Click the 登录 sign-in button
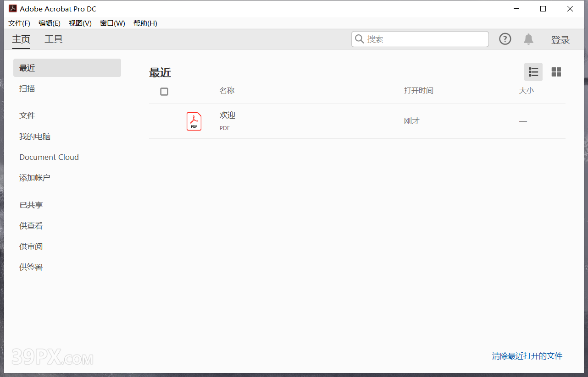This screenshot has width=588, height=377. click(x=560, y=40)
